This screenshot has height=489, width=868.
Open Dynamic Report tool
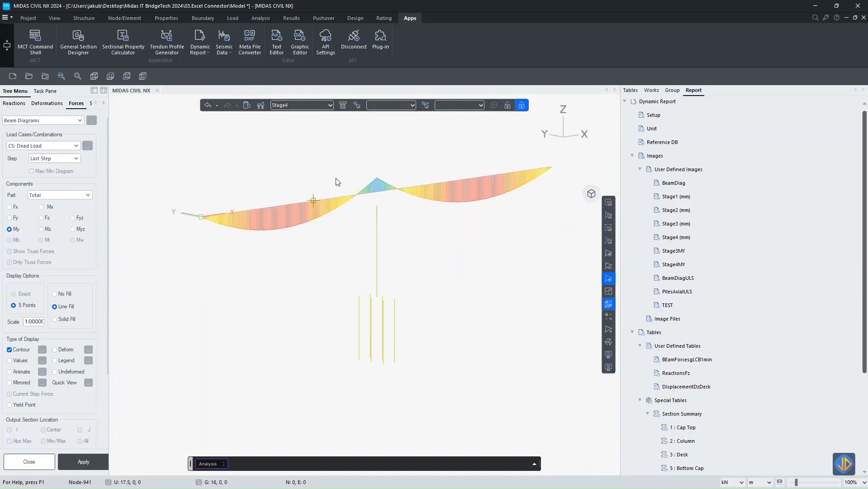point(200,42)
